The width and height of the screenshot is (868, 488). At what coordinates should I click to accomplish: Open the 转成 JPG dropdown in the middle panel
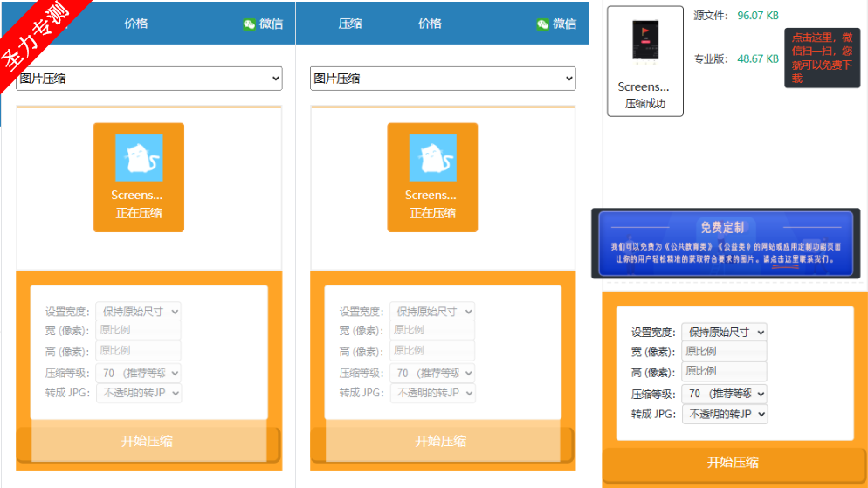tap(432, 393)
